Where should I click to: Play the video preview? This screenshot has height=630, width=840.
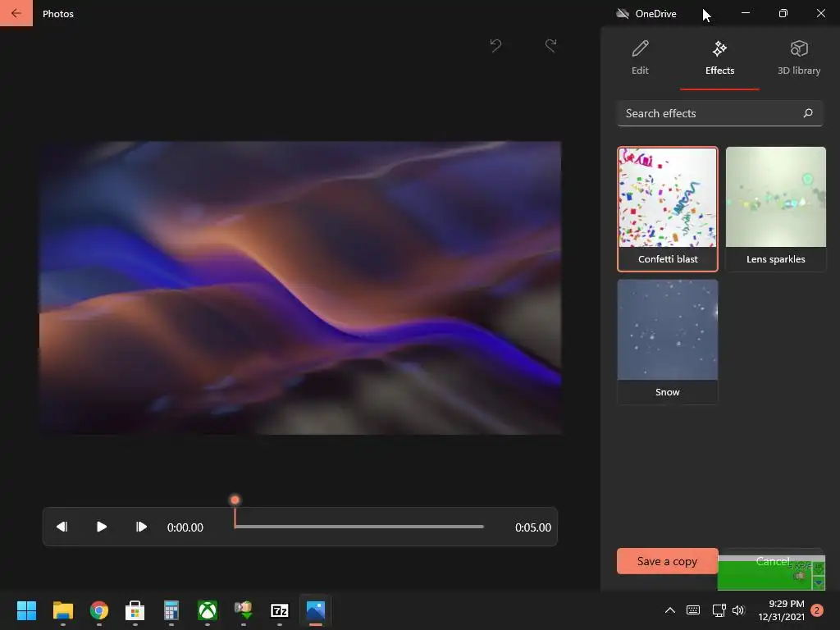coord(101,527)
